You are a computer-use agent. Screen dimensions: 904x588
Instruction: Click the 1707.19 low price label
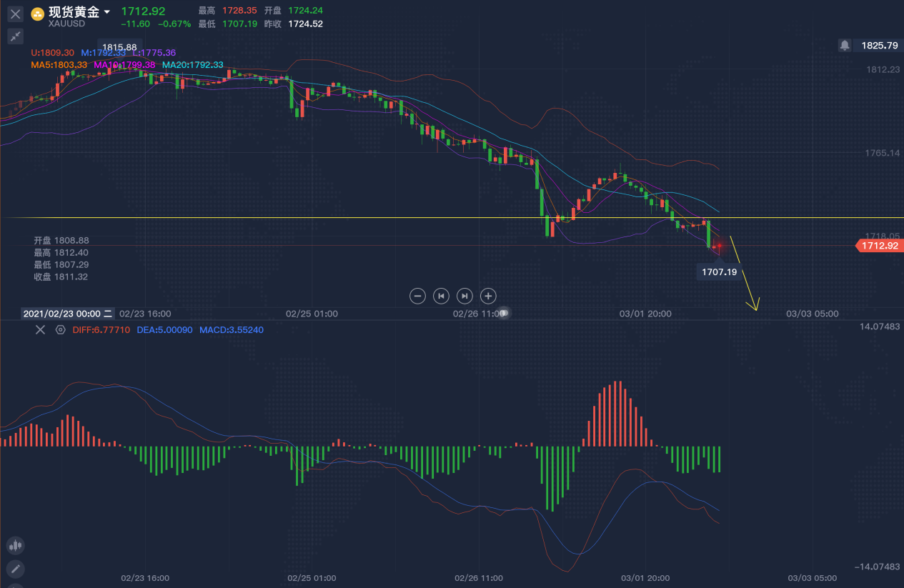[x=719, y=272]
